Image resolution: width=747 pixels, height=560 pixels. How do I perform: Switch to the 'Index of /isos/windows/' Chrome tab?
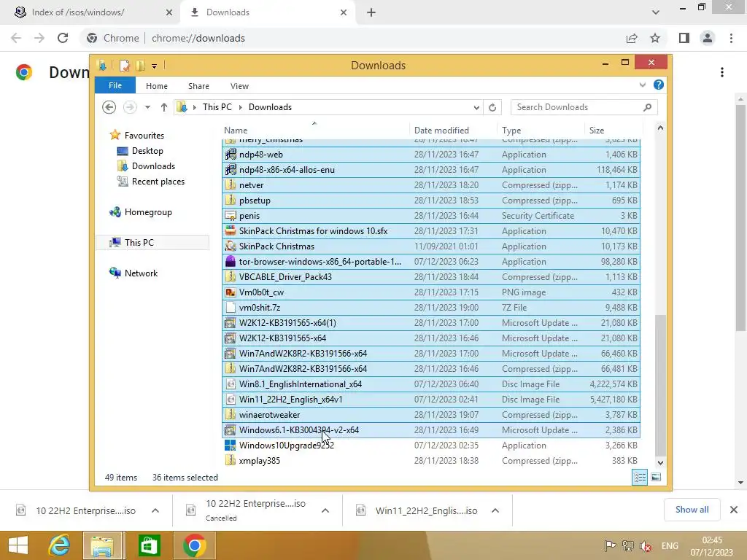point(90,12)
